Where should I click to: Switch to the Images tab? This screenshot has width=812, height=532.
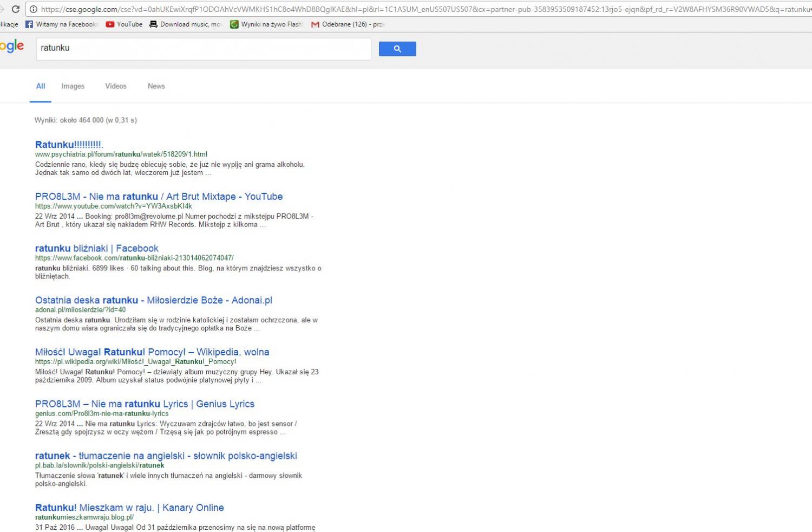coord(73,86)
